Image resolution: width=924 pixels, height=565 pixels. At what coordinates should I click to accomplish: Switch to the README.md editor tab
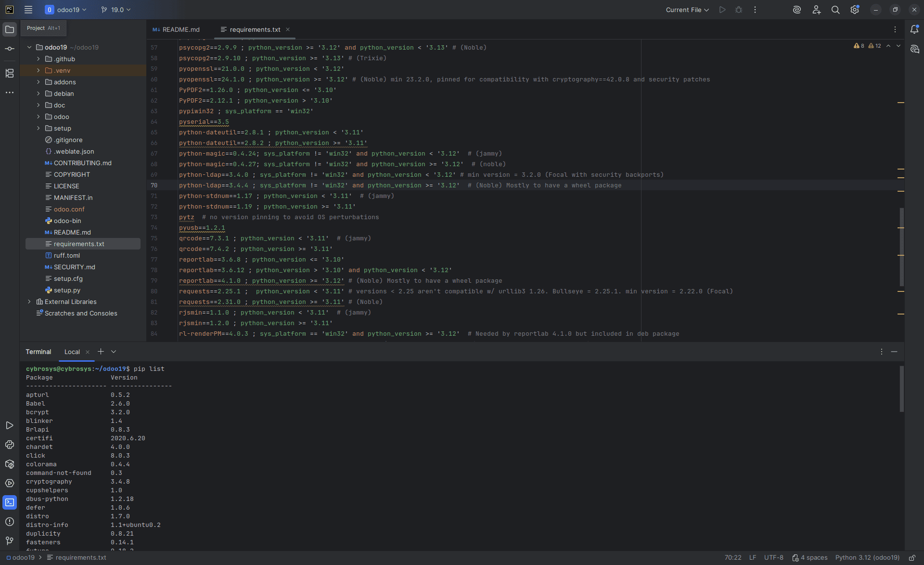tap(176, 29)
